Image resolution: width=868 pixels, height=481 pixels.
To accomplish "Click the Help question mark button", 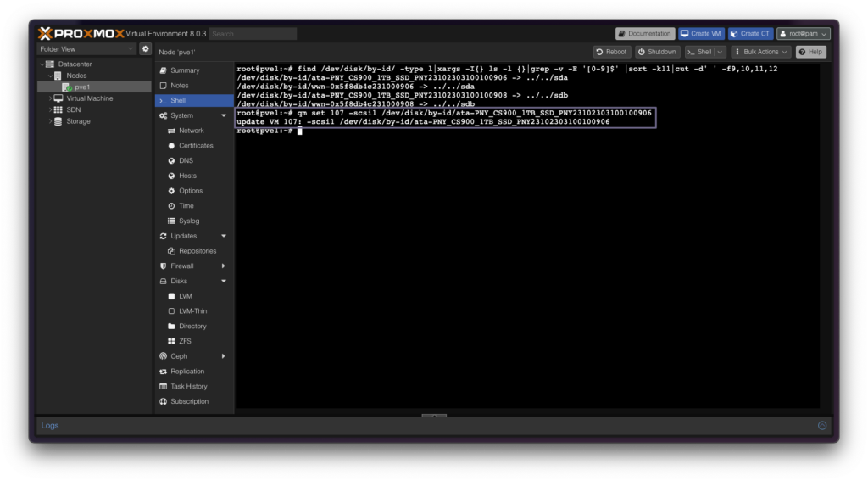I will 811,52.
